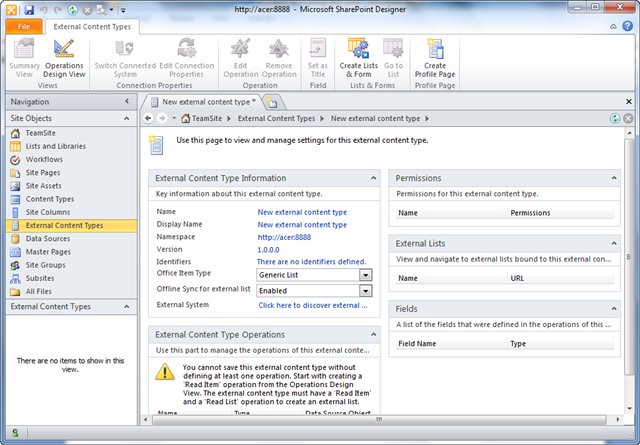Click Version 1.0.0.0 link
The height and width of the screenshot is (445, 640).
[x=268, y=250]
